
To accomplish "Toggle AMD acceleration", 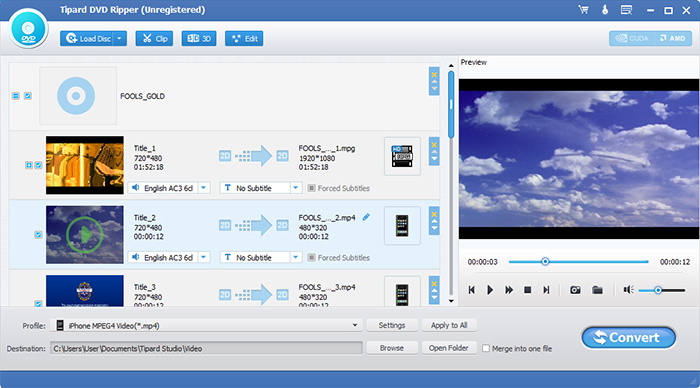I will [673, 38].
